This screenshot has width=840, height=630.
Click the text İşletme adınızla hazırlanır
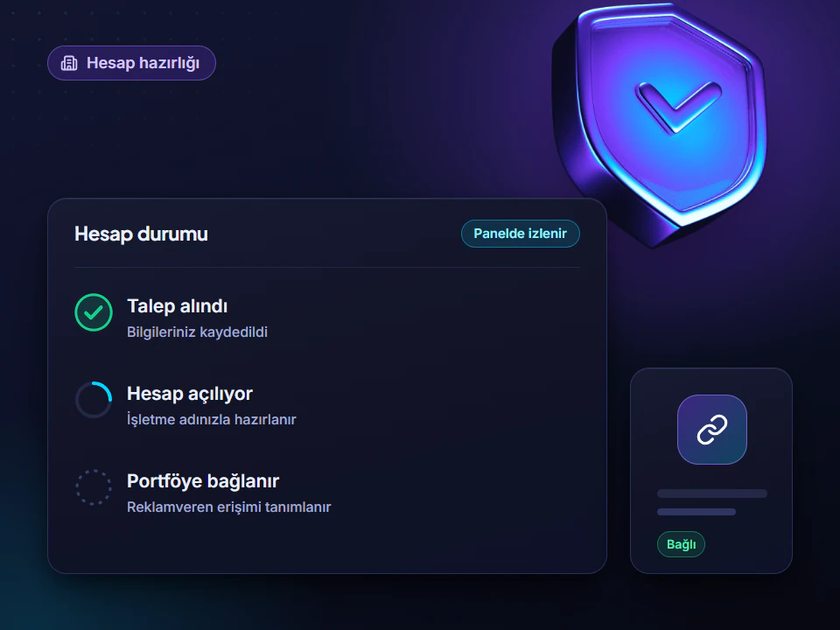[211, 419]
